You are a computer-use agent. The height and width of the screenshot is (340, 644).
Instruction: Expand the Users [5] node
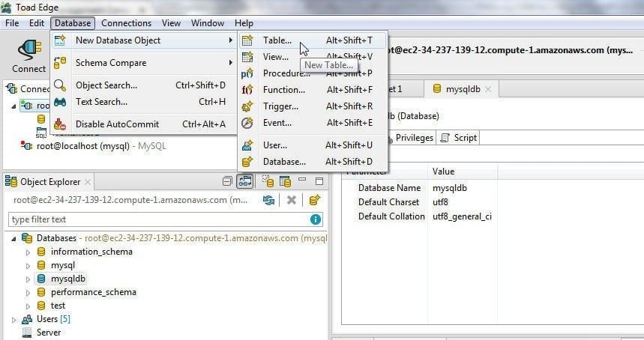[14, 320]
